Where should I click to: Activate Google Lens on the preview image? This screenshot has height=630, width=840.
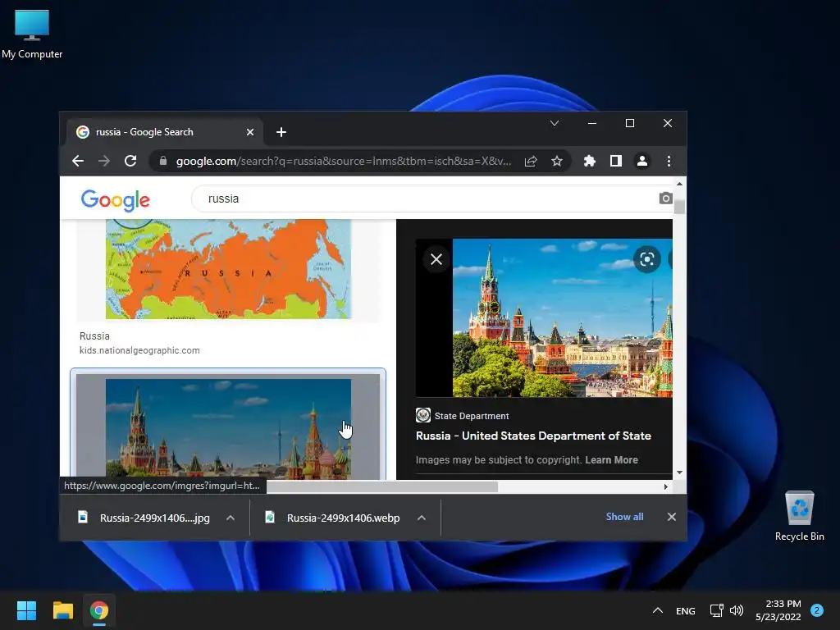646,259
